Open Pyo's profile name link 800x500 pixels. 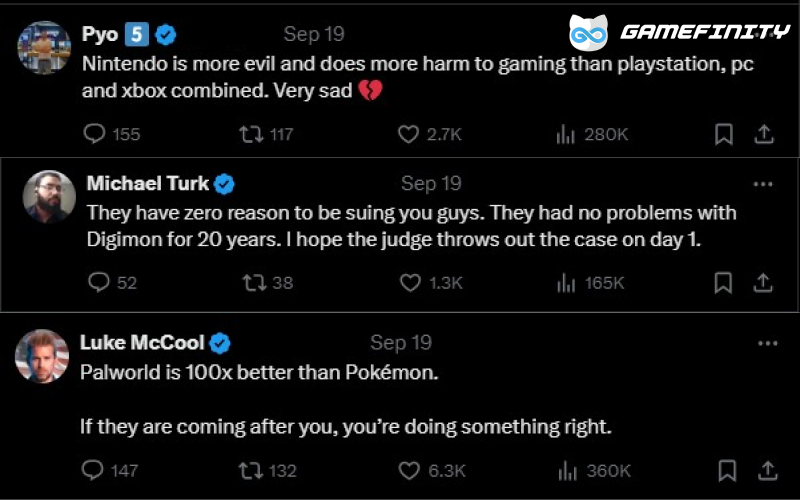[100, 34]
